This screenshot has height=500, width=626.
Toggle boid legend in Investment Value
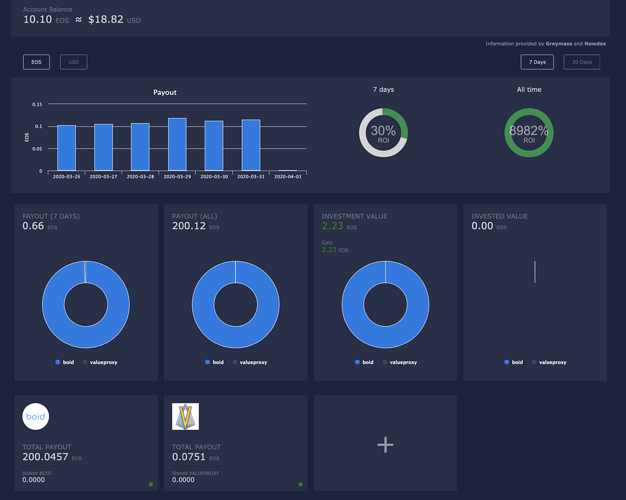coord(364,362)
